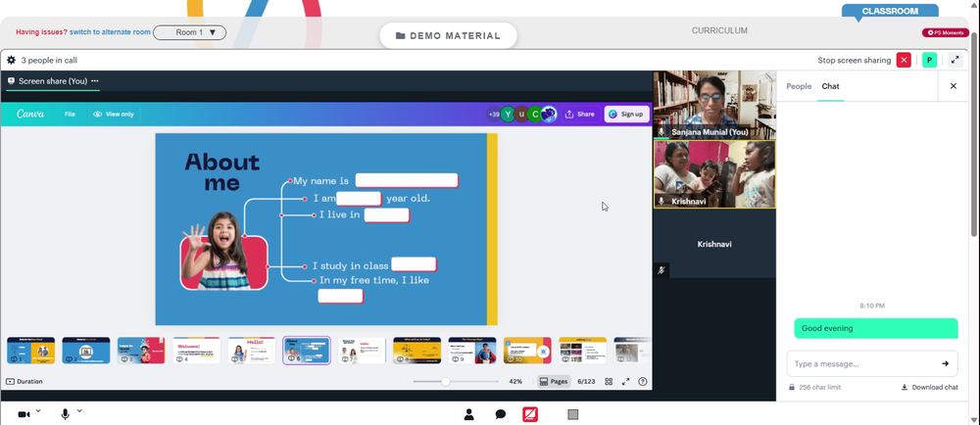Viewport: 980px width, 425px height.
Task: Expand call to fullscreen with arrows icon
Action: pos(955,61)
